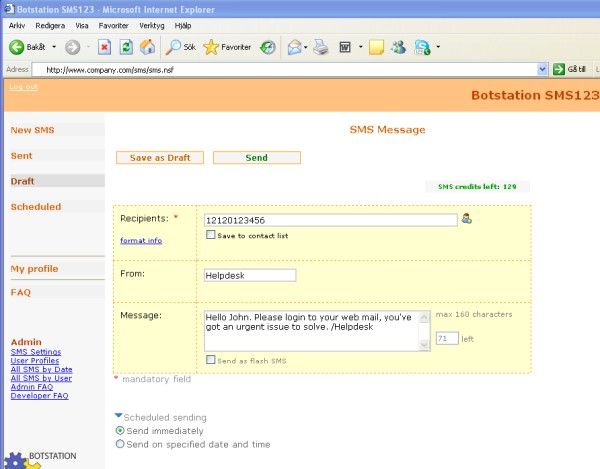Screen dimensions: 600x469
Task: Open the dropdown arrow beside the Mail icon
Action: 306,47
